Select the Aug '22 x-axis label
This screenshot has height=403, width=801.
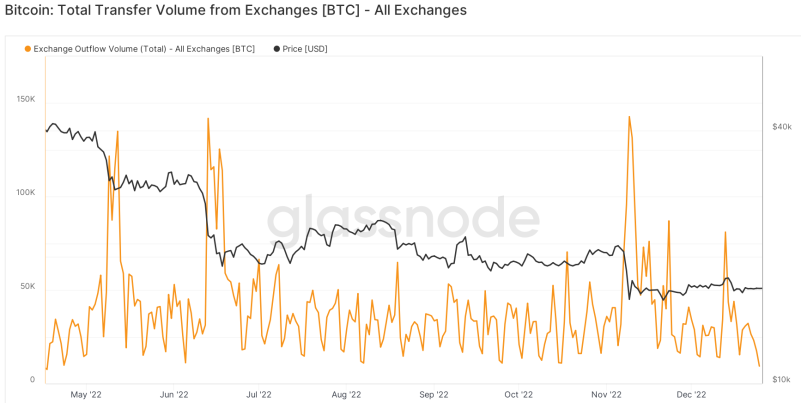346,395
